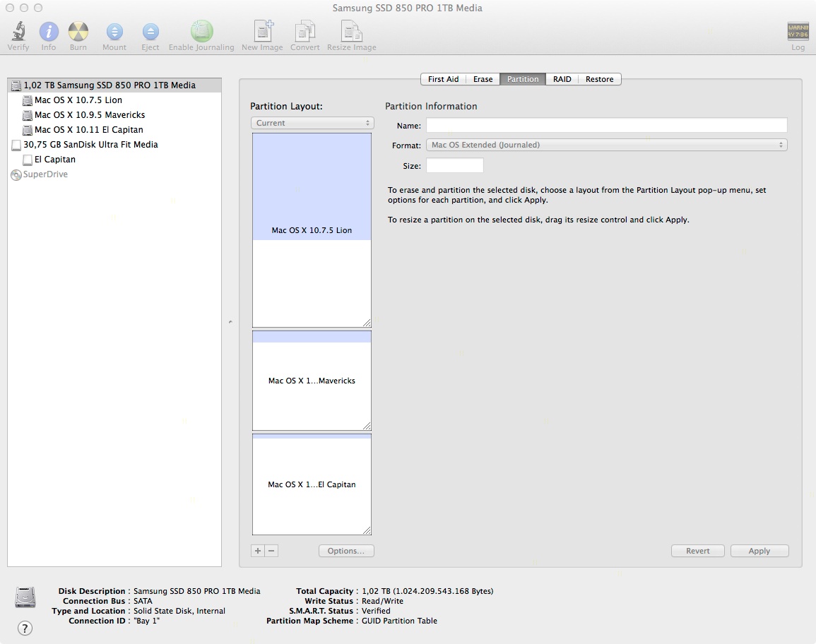Select SuperDrive in the sidebar
The width and height of the screenshot is (816, 644).
click(114, 174)
